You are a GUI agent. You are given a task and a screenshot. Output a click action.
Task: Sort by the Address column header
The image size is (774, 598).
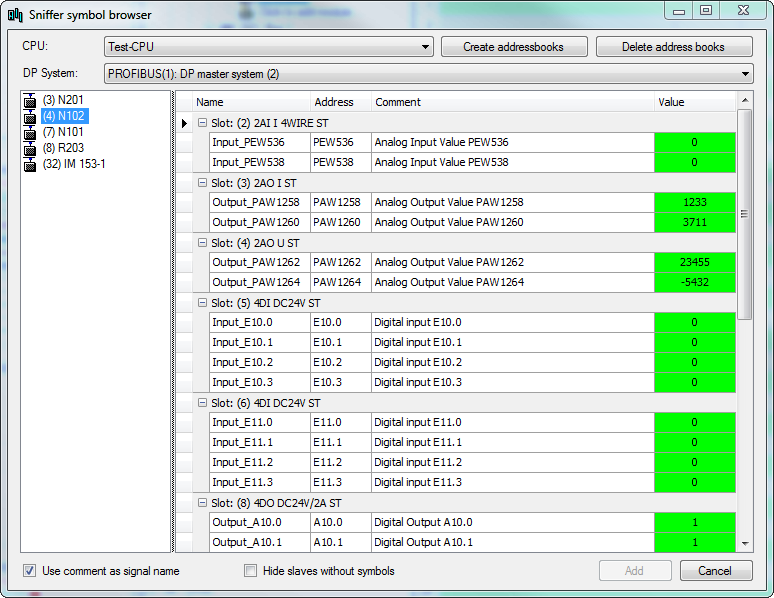341,102
